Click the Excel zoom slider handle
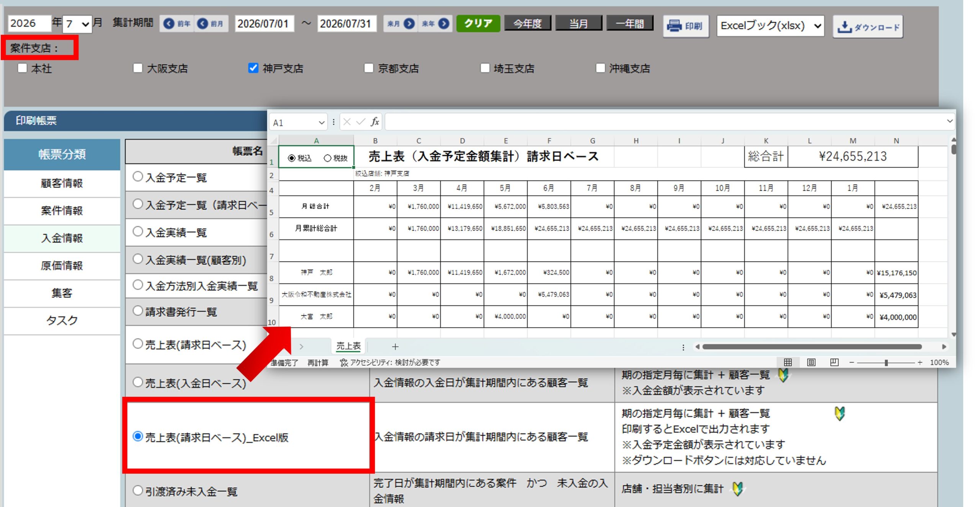 (x=886, y=362)
